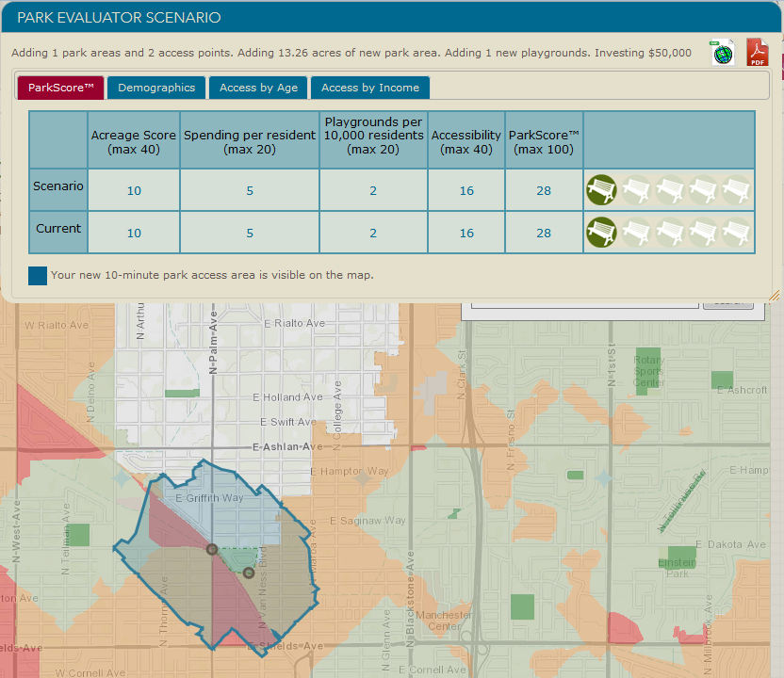Click the E Swift Ave map label
The image size is (784, 678).
[x=288, y=422]
